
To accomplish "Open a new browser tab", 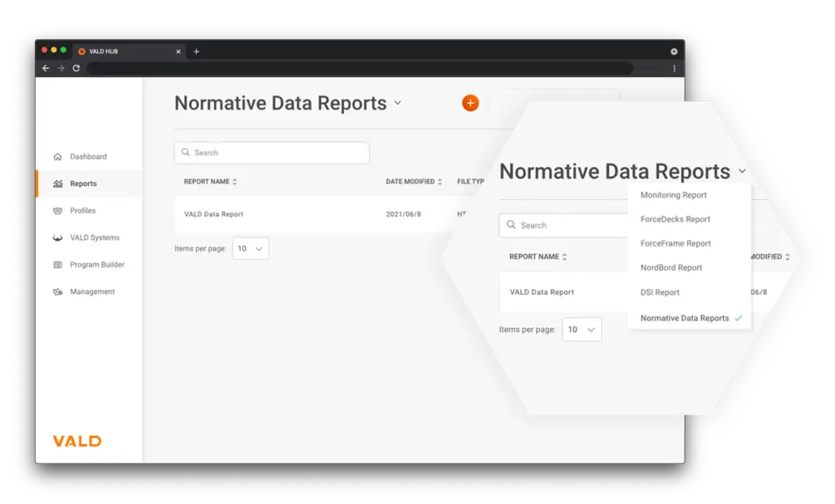I will point(196,51).
